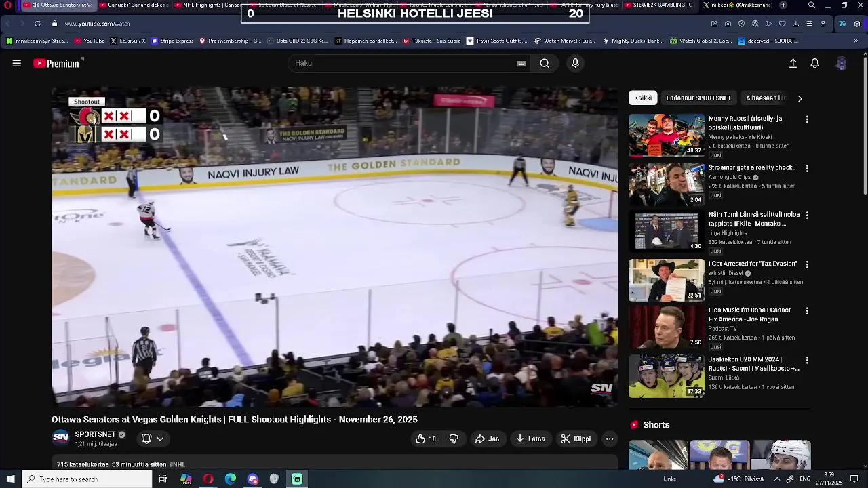Open Windows Start menu
The height and width of the screenshot is (488, 868).
click(10, 479)
